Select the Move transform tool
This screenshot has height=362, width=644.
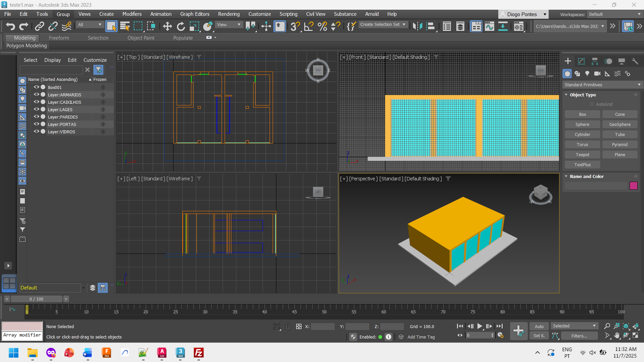coord(167,26)
